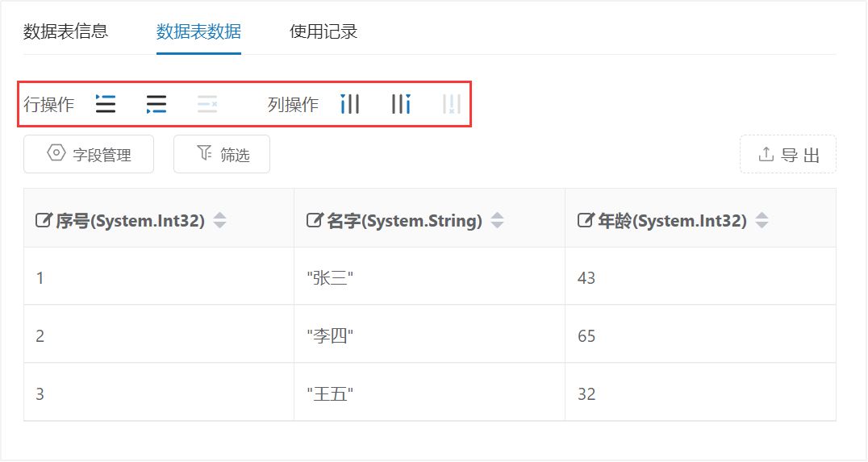Click edit icon on 名字 column header
Image resolution: width=868 pixels, height=462 pixels.
315,220
